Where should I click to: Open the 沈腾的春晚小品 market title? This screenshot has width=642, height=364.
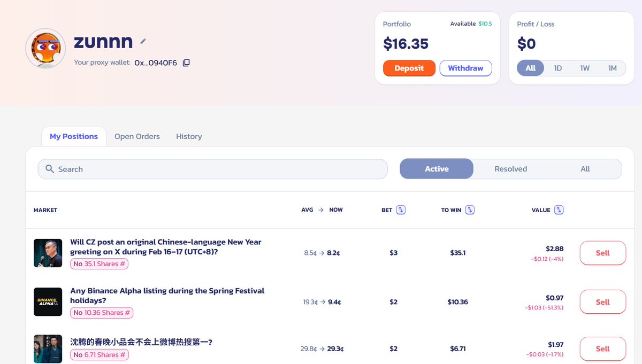(x=141, y=342)
